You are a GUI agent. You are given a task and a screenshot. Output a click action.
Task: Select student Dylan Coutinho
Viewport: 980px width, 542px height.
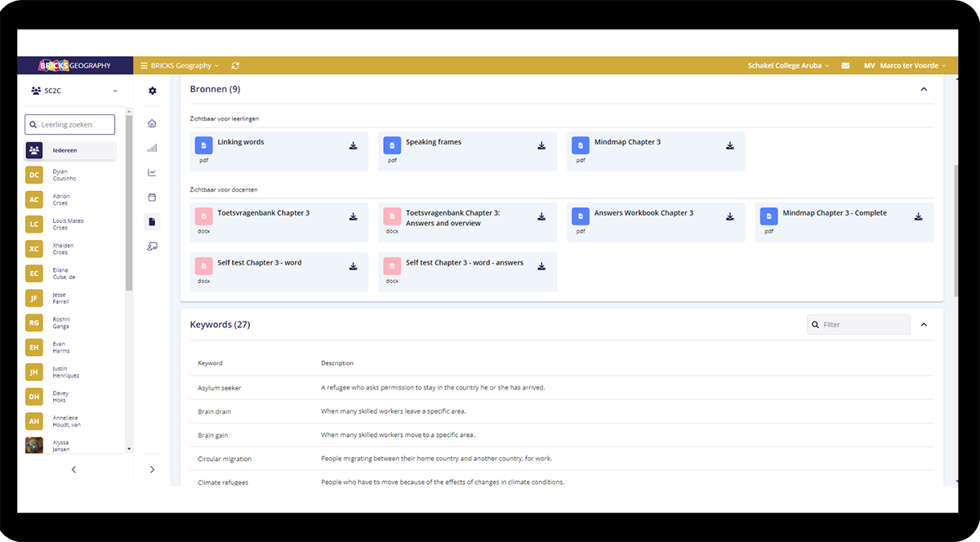click(x=64, y=175)
